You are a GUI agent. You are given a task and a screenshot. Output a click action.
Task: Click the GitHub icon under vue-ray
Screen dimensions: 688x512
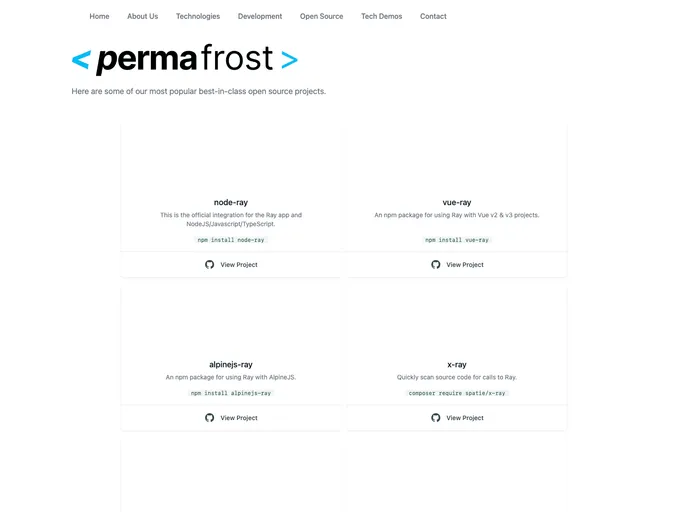click(x=436, y=265)
